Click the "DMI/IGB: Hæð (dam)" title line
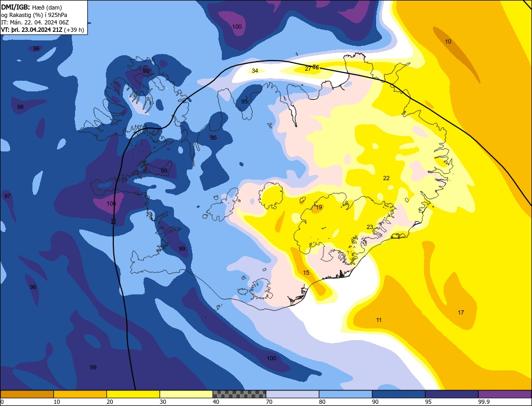The width and height of the screenshot is (532, 406). coord(31,7)
